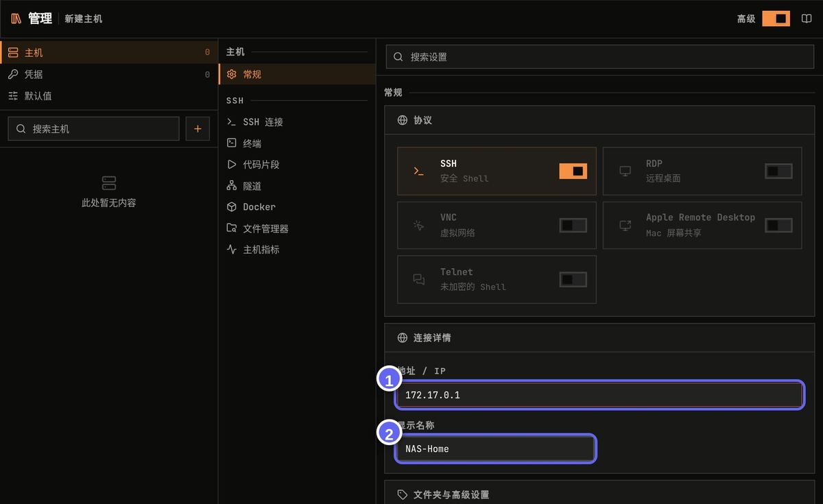Open the documentation book icon

point(807,19)
